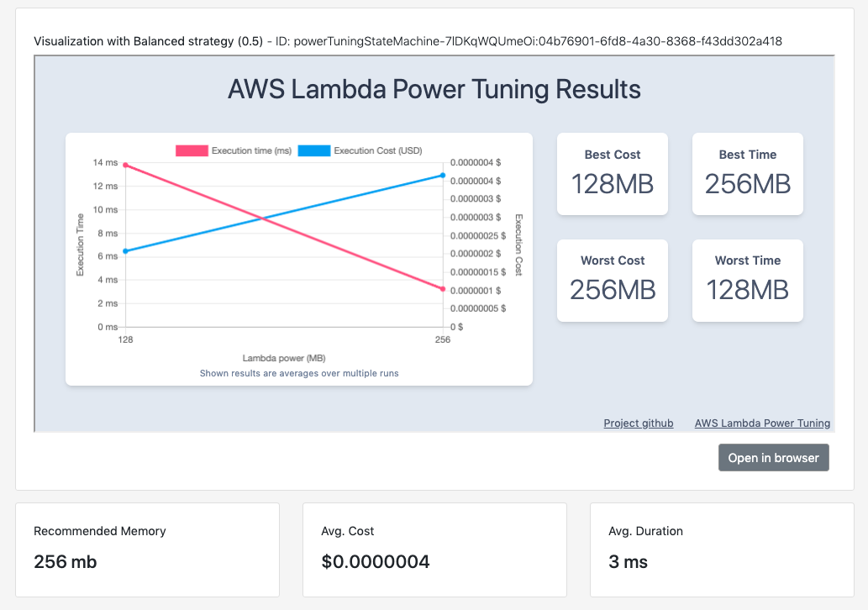Image resolution: width=868 pixels, height=610 pixels.
Task: Click the 256 mb recommended memory value
Action: [x=66, y=562]
